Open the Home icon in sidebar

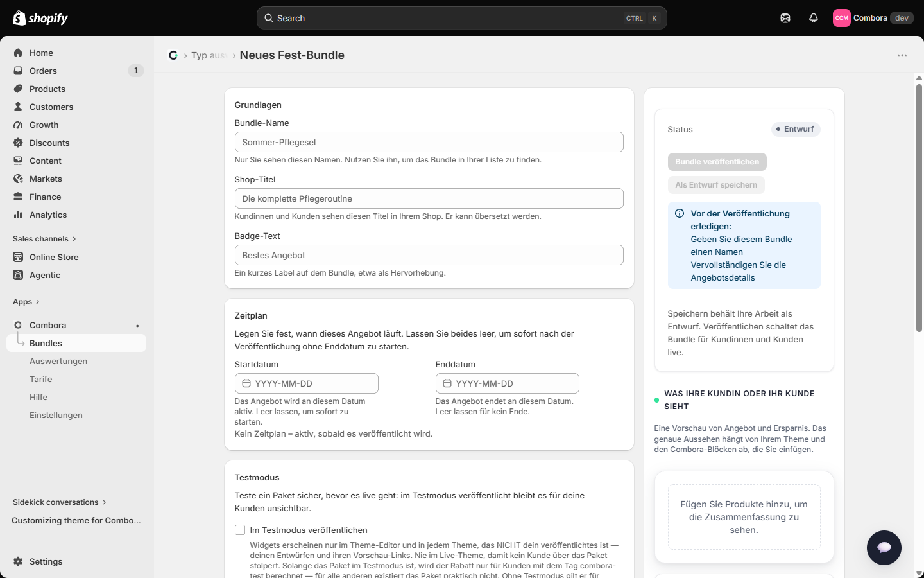[18, 53]
